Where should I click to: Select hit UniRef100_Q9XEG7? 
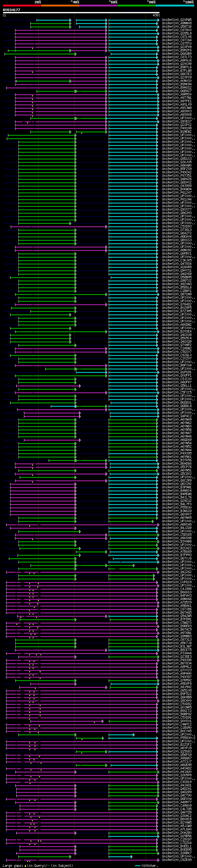pyautogui.click(x=176, y=121)
